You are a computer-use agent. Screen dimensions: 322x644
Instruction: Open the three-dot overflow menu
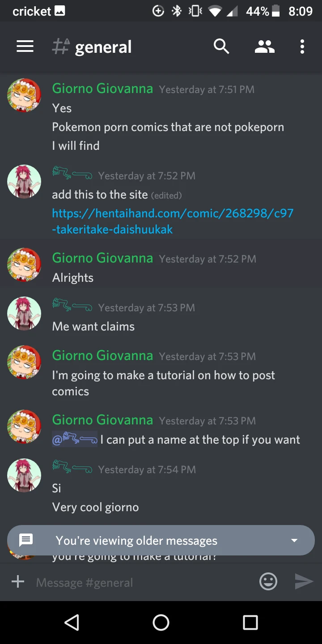pyautogui.click(x=302, y=47)
